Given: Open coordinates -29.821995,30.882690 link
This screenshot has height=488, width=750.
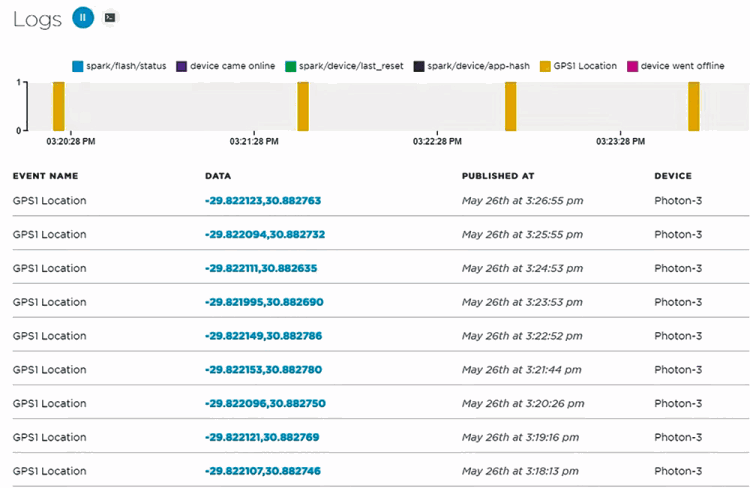Looking at the screenshot, I should click(x=264, y=302).
